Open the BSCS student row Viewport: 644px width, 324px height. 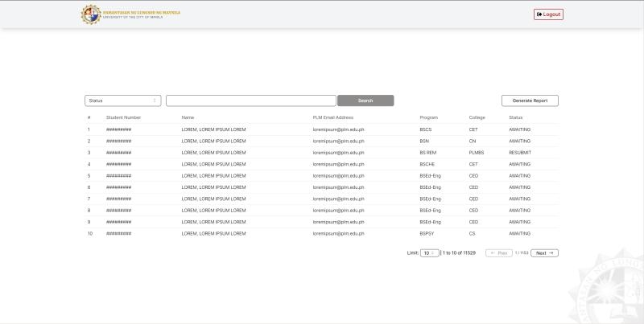coord(322,129)
